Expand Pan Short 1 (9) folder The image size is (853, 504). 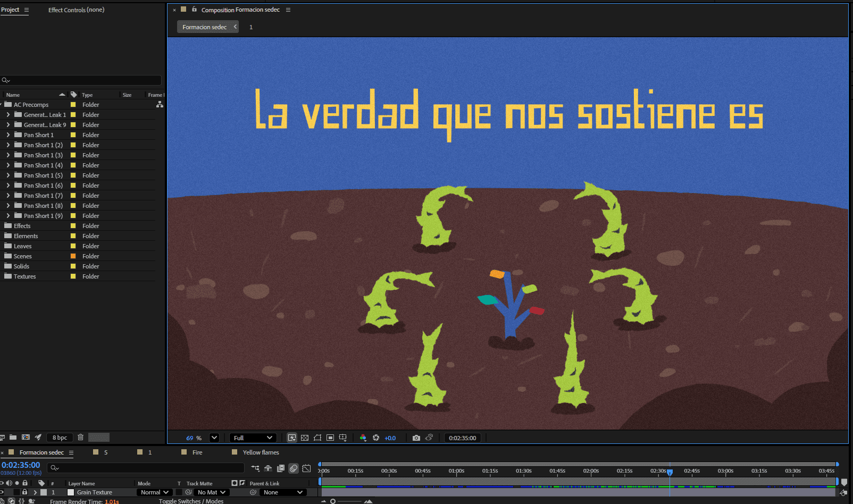(8, 216)
